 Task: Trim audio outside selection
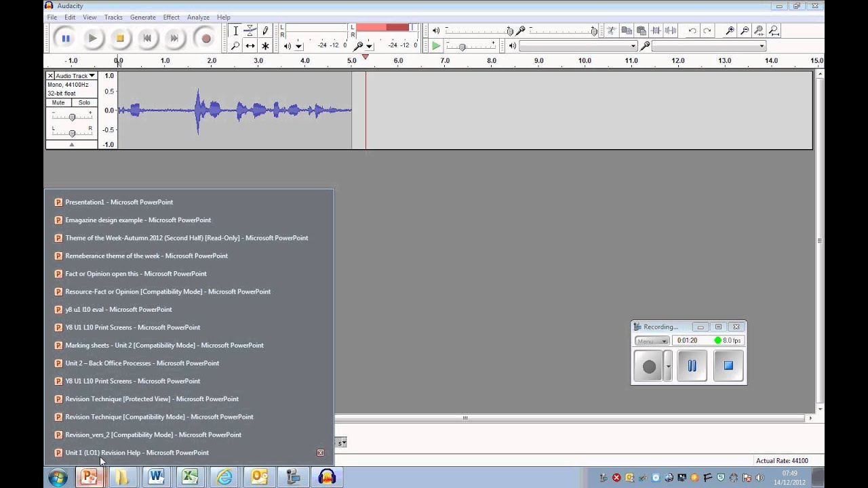coord(656,30)
